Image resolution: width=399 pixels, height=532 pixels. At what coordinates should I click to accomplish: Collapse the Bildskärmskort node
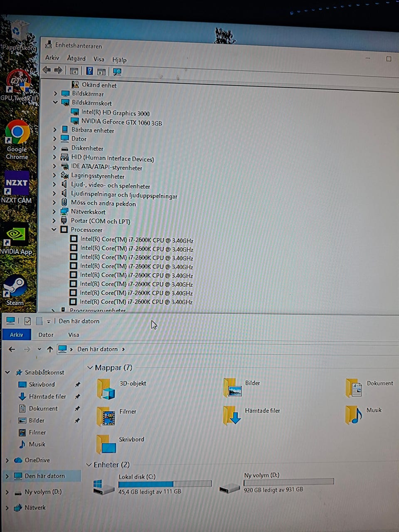(55, 102)
